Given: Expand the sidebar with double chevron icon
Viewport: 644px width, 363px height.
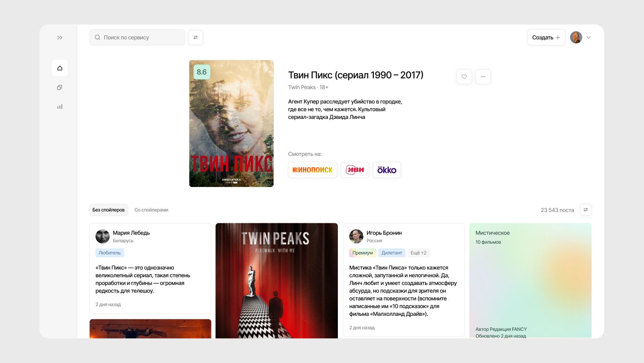Looking at the screenshot, I should tap(60, 38).
